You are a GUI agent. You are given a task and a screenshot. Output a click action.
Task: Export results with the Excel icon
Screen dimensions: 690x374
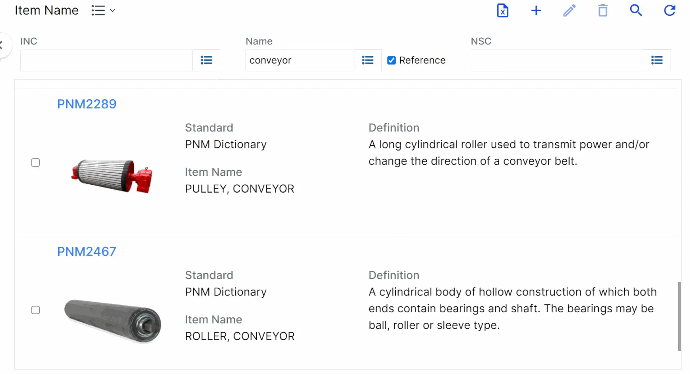click(503, 11)
